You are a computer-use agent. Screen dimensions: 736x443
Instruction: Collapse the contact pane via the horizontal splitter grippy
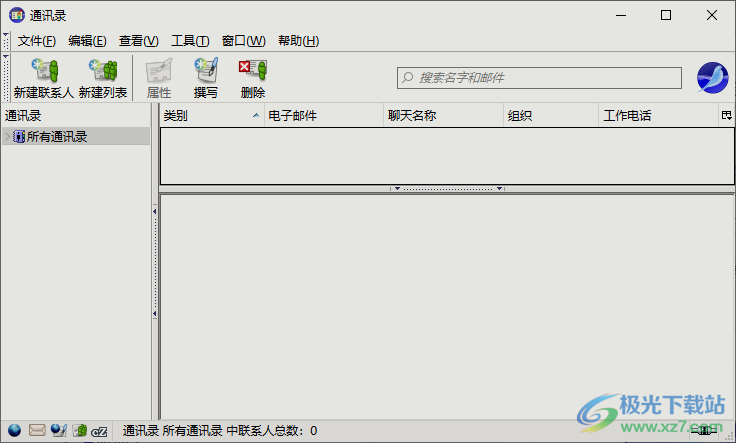447,189
